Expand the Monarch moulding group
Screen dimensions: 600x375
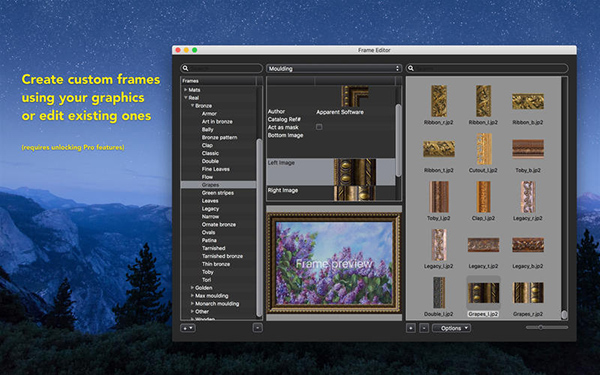coord(192,303)
